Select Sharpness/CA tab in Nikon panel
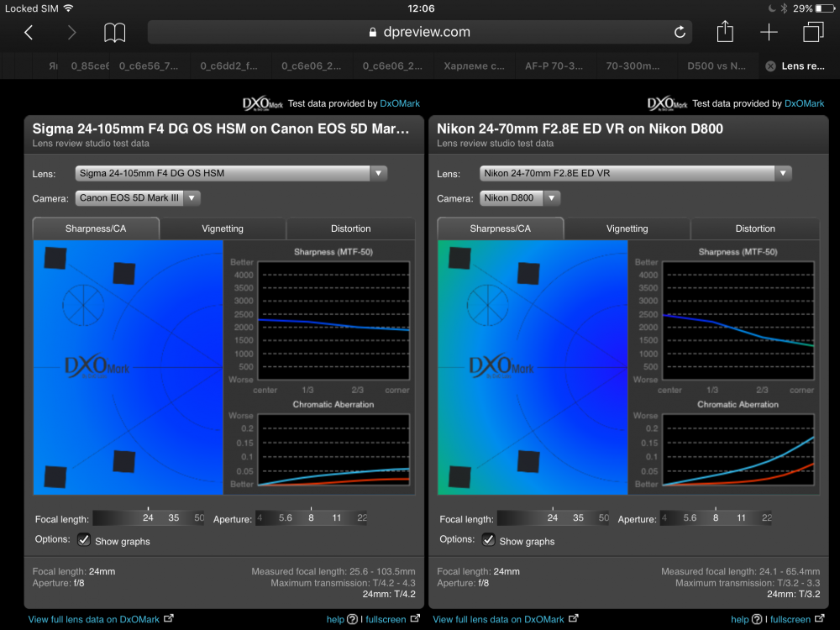The image size is (840, 630). tap(501, 228)
